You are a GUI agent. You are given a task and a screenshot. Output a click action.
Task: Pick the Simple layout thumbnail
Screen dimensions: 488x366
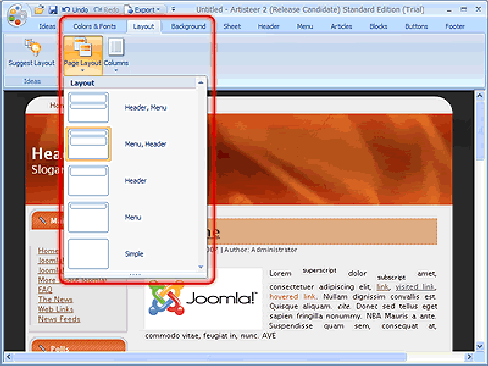coord(88,254)
